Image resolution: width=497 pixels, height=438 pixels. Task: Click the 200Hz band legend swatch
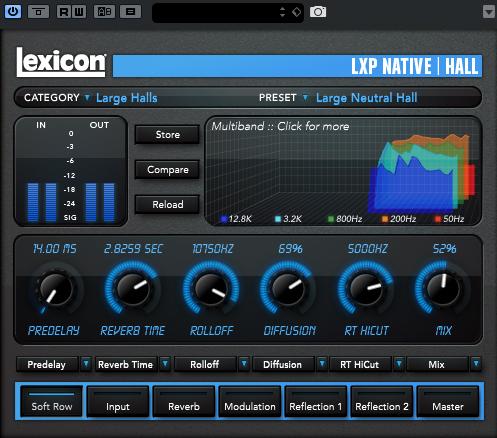(385, 219)
